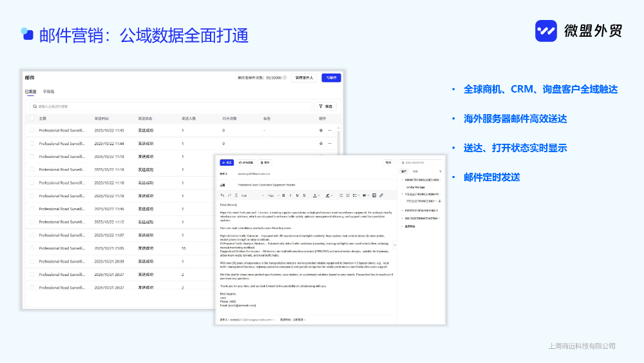
Task: Click the subject search input field
Action: coord(171,106)
